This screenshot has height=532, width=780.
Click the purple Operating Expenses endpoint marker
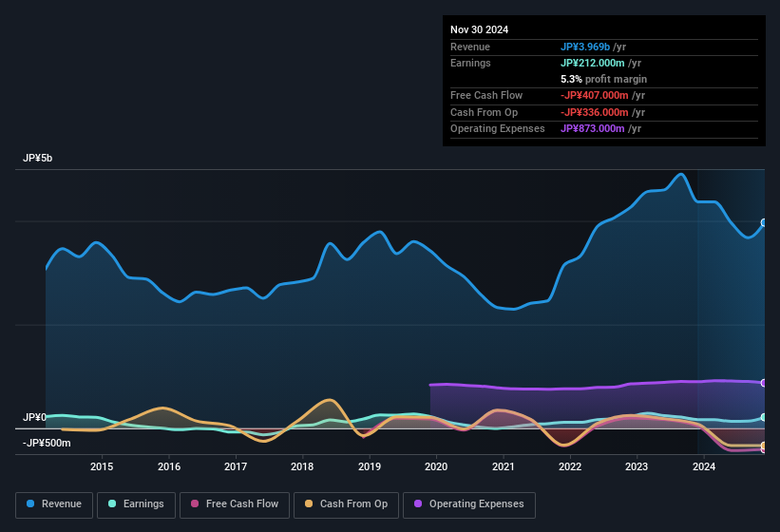(764, 383)
